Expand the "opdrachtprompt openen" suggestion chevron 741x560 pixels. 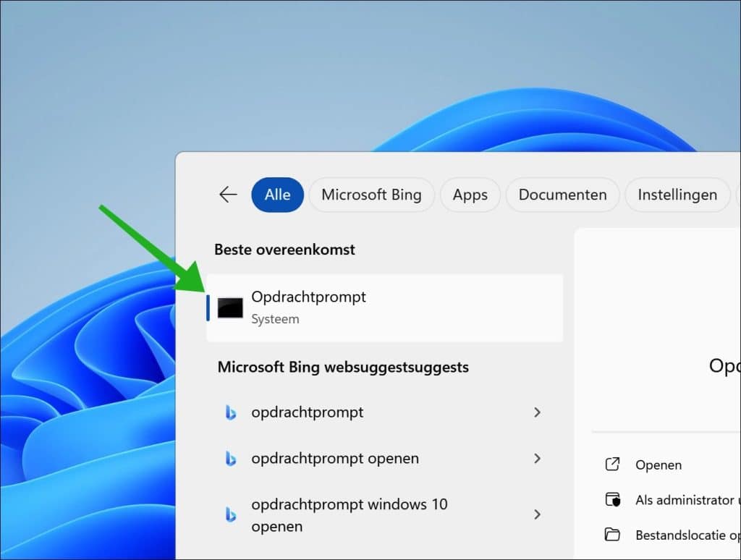pos(538,459)
